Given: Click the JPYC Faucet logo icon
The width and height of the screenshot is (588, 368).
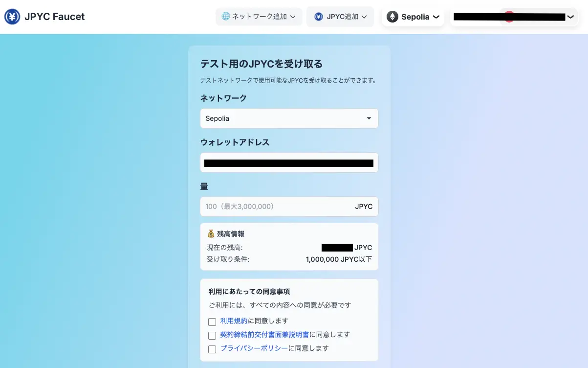Looking at the screenshot, I should (x=12, y=16).
